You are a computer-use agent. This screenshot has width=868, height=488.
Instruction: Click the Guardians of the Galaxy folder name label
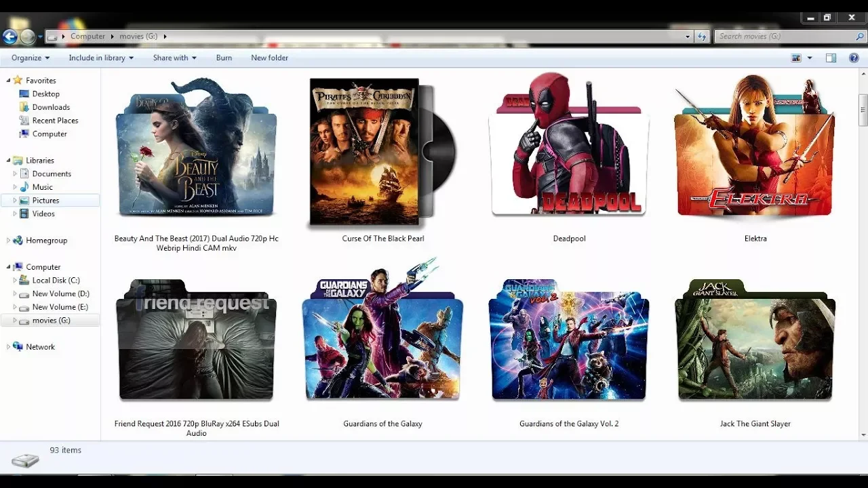point(382,424)
